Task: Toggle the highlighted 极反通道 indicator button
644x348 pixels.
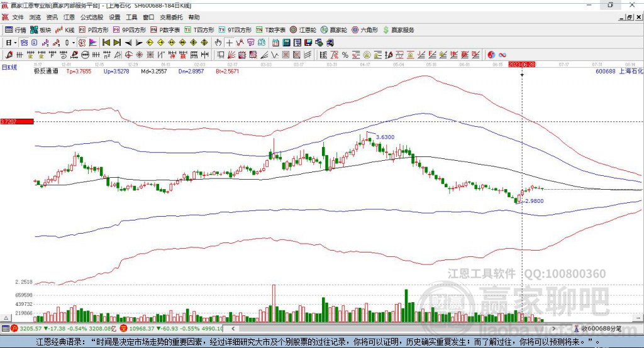Action: (82, 43)
